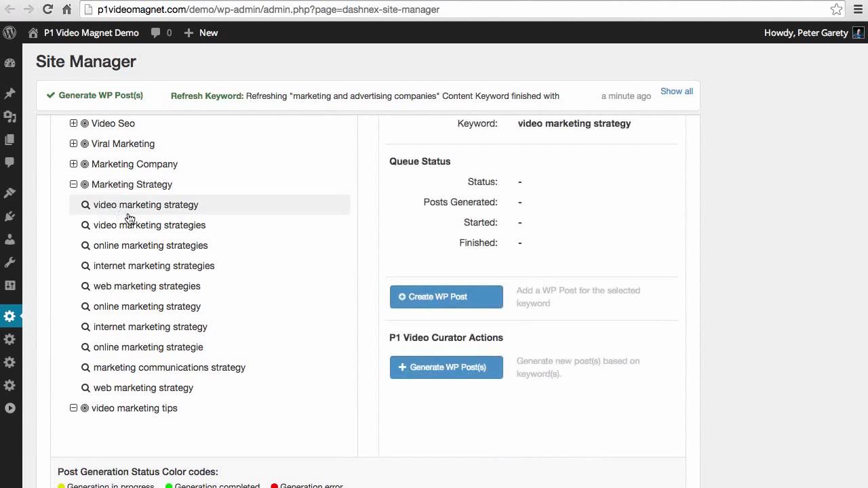Select the online marketing strategies keyword
The width and height of the screenshot is (868, 488).
click(x=151, y=245)
